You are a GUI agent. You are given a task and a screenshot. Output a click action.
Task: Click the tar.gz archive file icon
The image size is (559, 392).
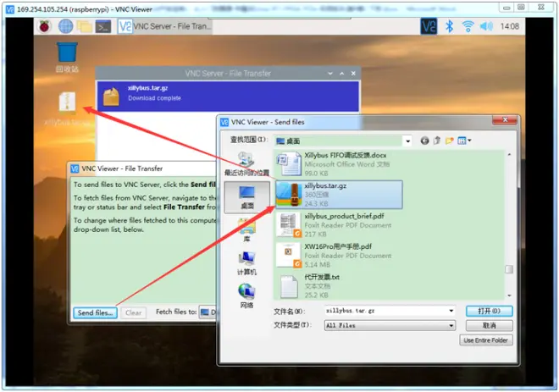[289, 195]
